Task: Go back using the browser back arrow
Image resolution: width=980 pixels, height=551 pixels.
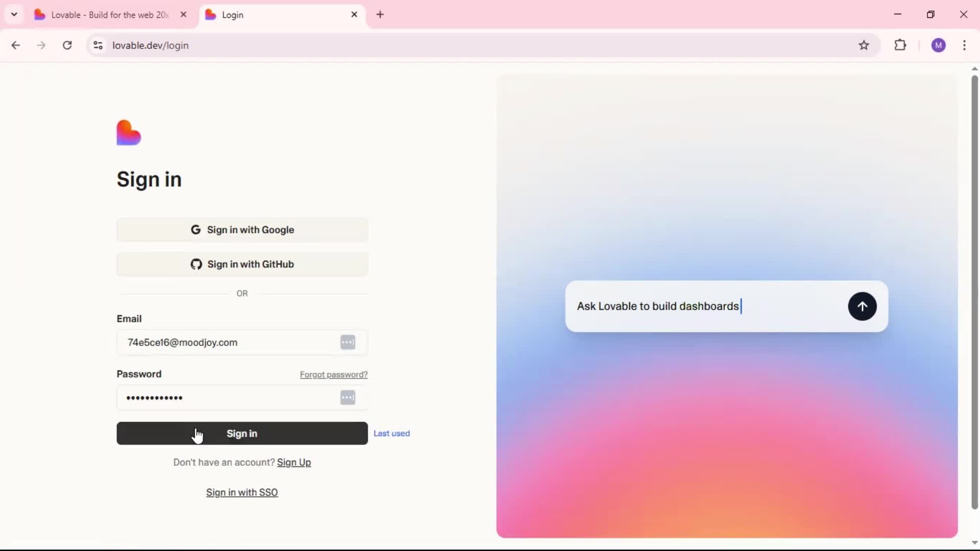Action: coord(16,45)
